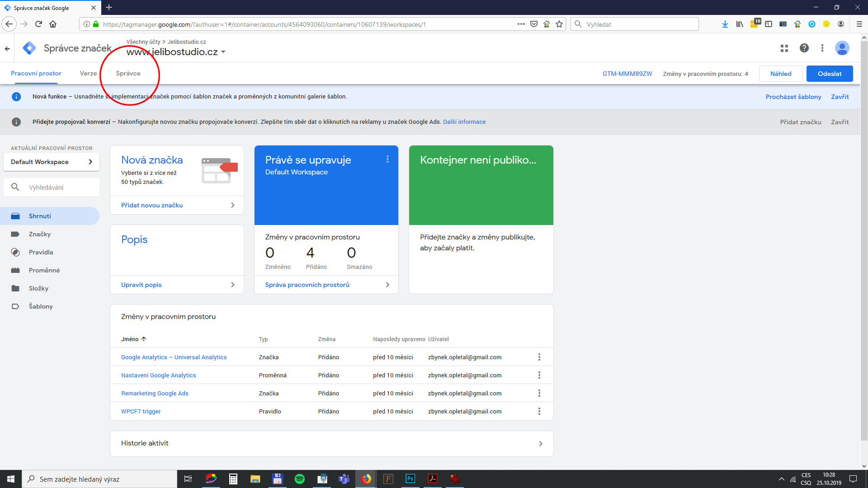868x488 pixels.
Task: Click the Vyhledávání sidebar search field
Action: tap(52, 187)
